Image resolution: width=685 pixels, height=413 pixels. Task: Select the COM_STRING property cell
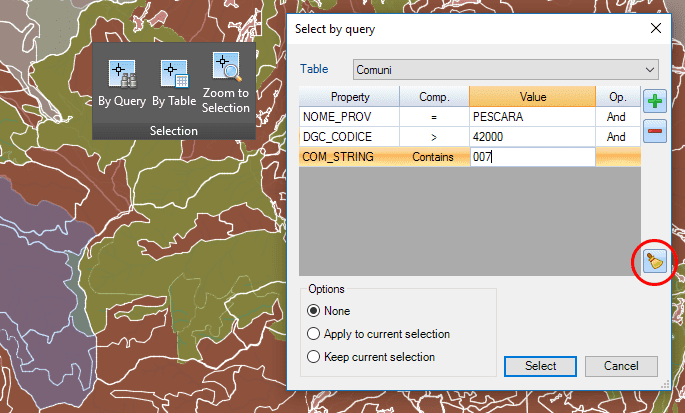point(349,157)
